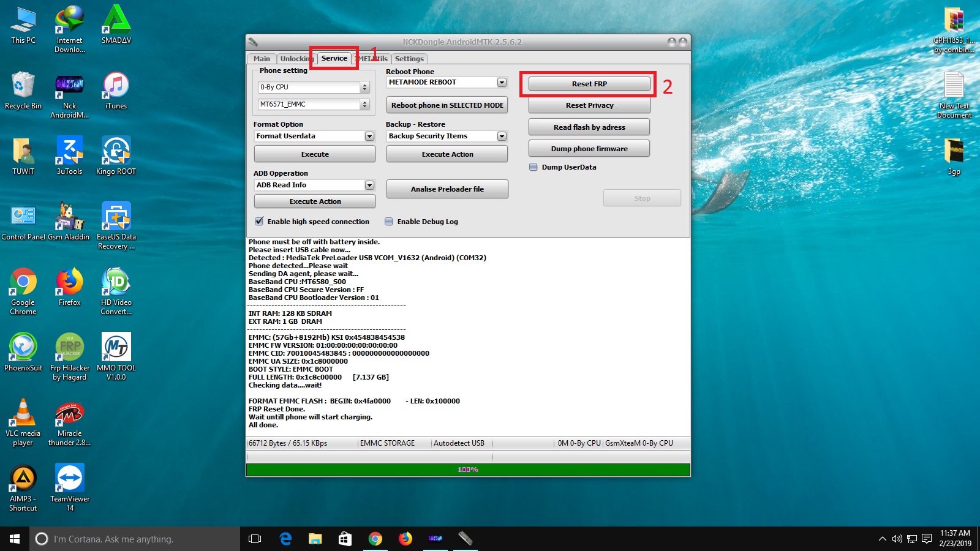Click Read flash by adress button

(589, 127)
